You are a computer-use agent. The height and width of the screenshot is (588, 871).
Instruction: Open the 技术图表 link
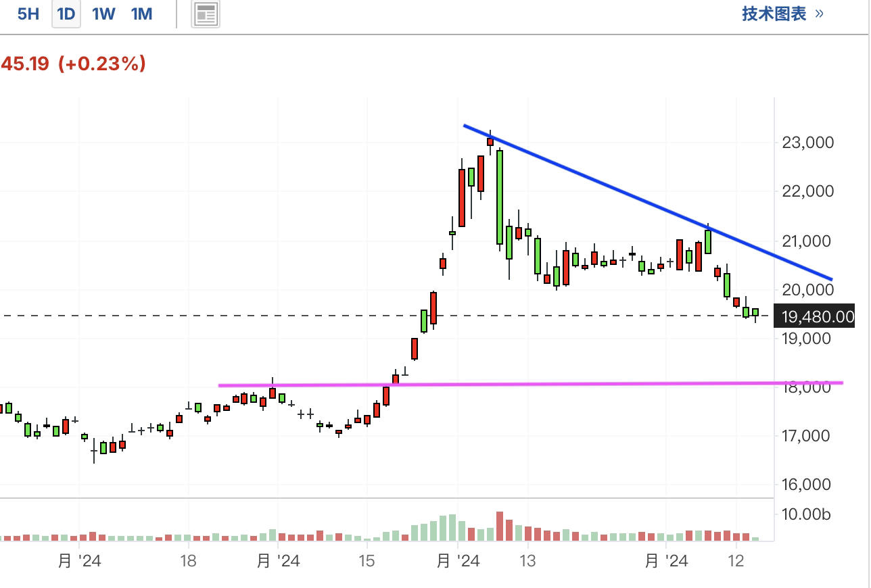point(782,14)
